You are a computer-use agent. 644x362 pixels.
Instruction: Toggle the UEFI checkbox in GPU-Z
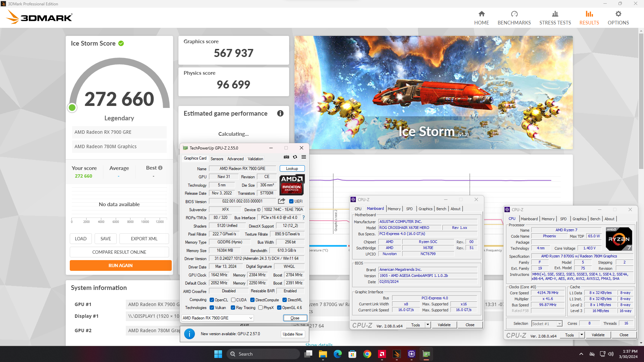pos(291,201)
